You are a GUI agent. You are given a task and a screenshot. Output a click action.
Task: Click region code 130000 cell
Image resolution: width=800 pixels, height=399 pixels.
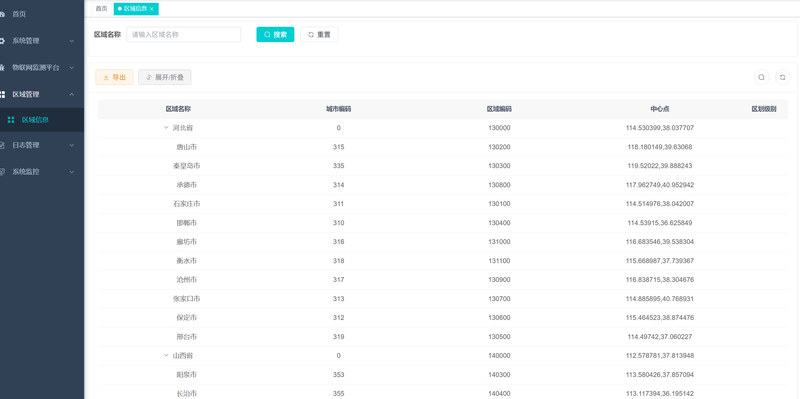point(499,128)
